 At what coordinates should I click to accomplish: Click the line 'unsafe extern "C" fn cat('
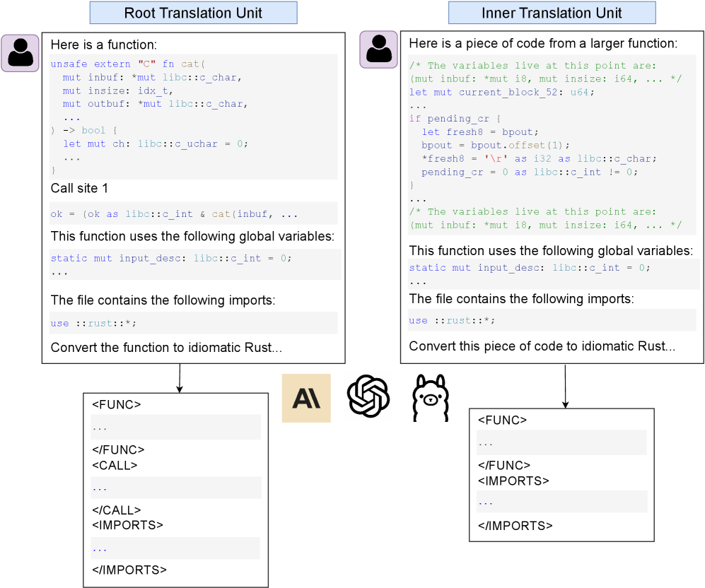(128, 64)
